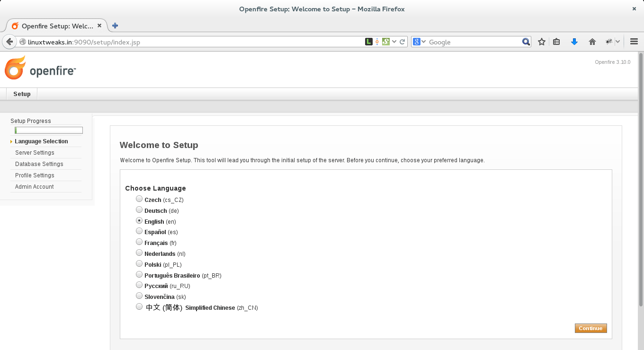Close the Openfire Setup tab
Viewport: 644px width, 350px height.
pyautogui.click(x=99, y=26)
